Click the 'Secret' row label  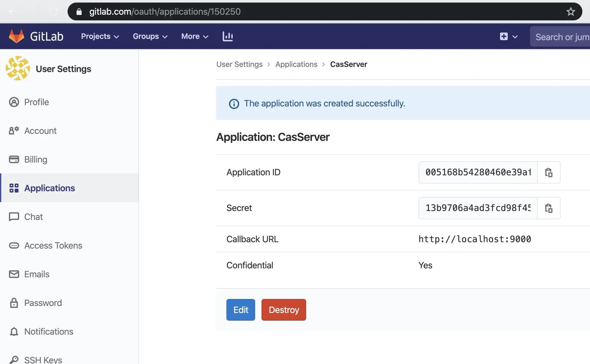[239, 208]
